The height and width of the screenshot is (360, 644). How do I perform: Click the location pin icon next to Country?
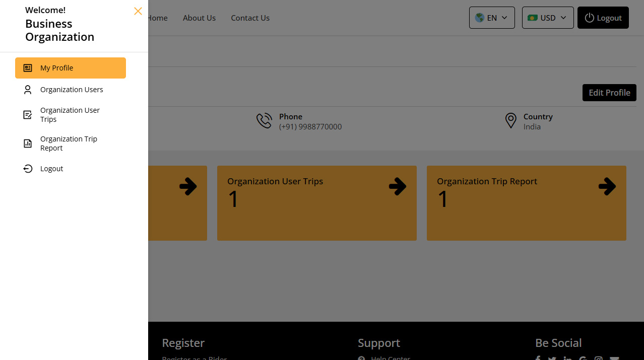tap(510, 121)
